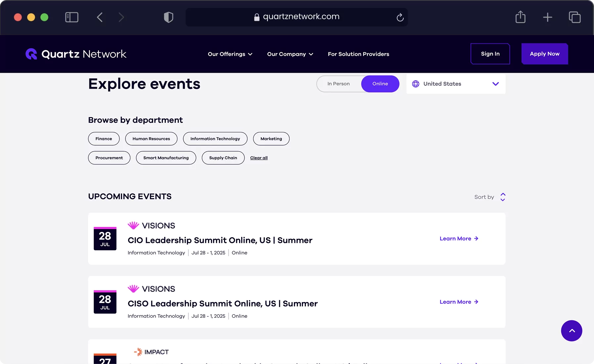Image resolution: width=594 pixels, height=364 pixels.
Task: Click the 28 JUL date badge on the CISO event
Action: coord(105,302)
